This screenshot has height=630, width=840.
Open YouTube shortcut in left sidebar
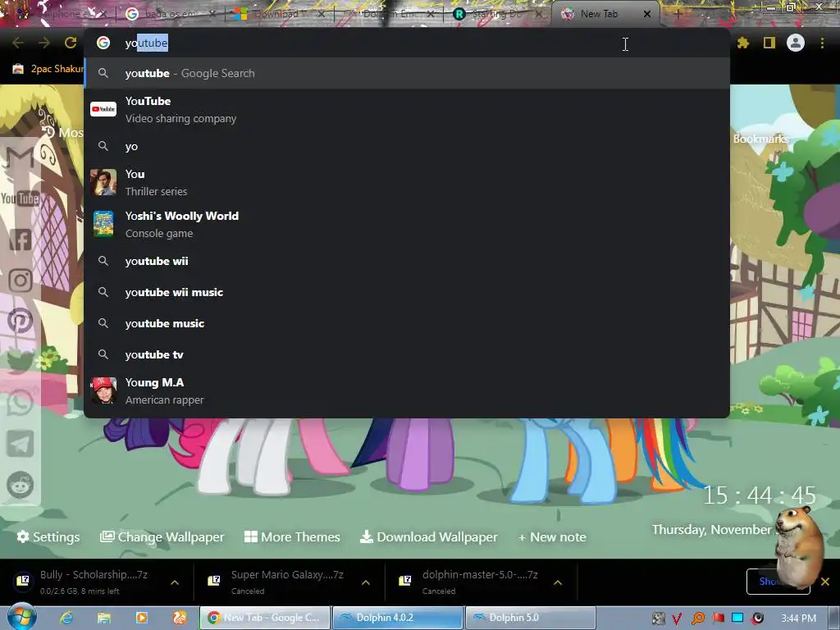click(20, 199)
